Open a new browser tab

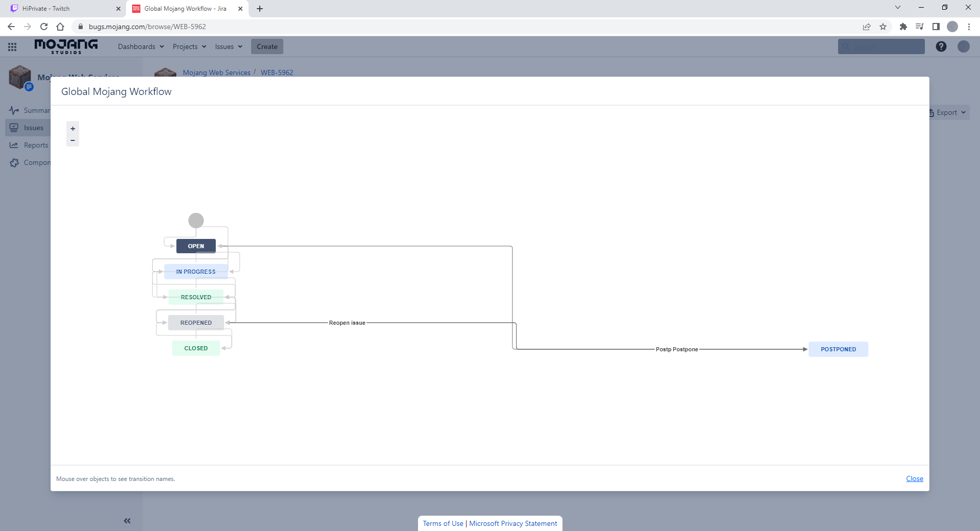pyautogui.click(x=260, y=9)
